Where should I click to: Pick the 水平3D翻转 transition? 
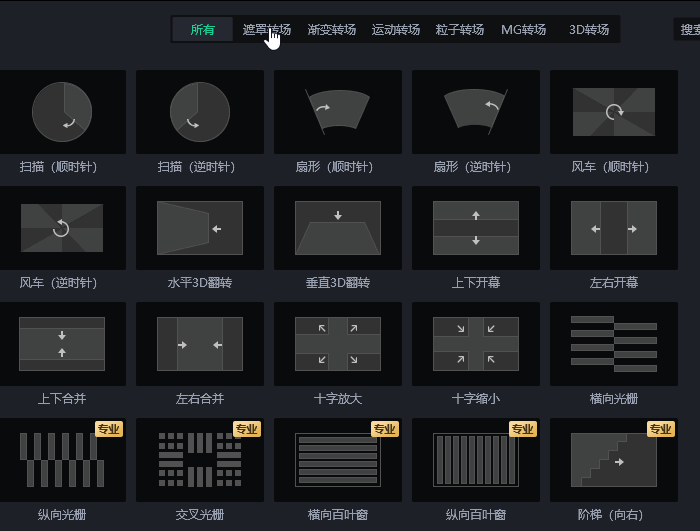[200, 228]
